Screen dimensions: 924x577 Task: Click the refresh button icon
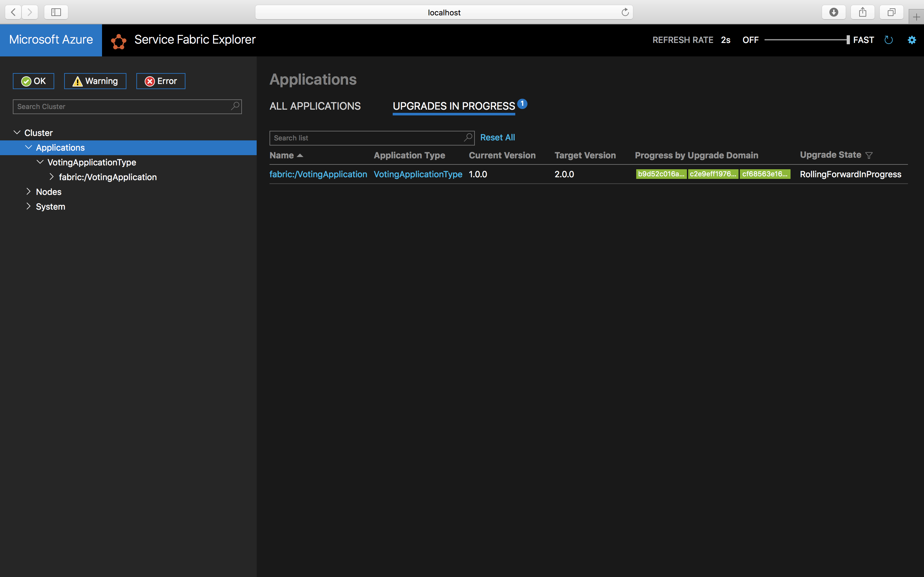pyautogui.click(x=888, y=40)
